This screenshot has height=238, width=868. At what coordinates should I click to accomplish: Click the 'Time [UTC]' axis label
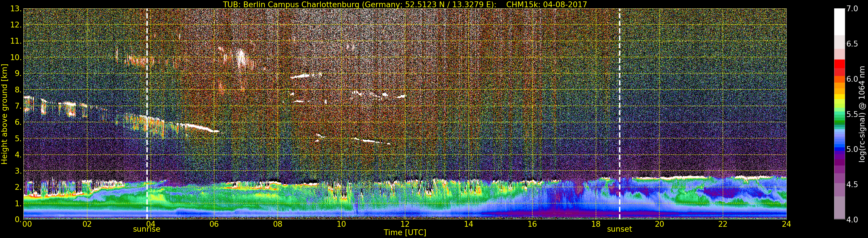405,233
